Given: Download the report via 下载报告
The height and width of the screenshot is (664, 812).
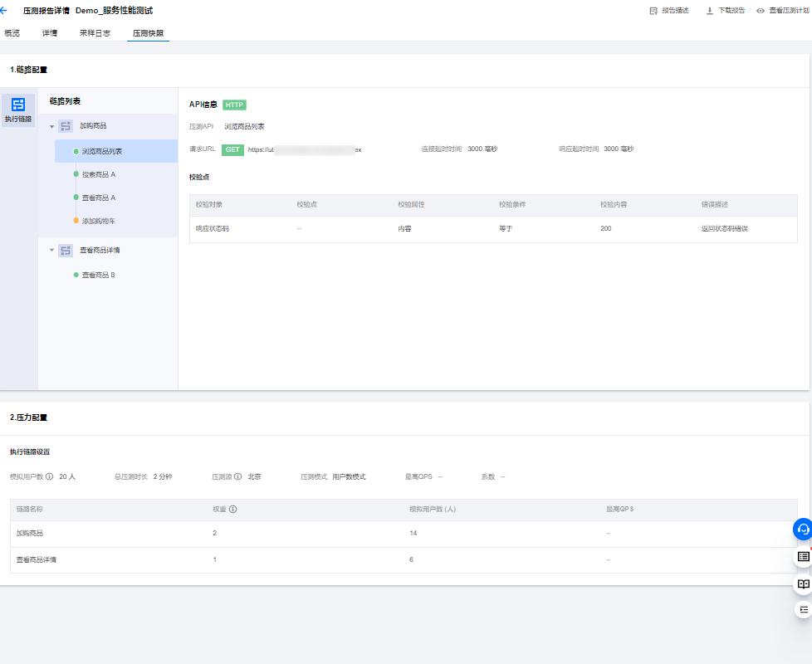Looking at the screenshot, I should coord(725,11).
